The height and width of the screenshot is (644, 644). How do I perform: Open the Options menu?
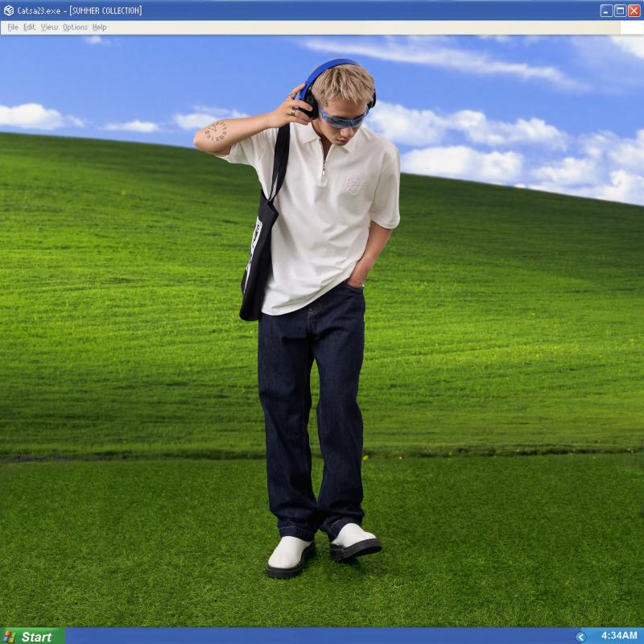click(75, 27)
